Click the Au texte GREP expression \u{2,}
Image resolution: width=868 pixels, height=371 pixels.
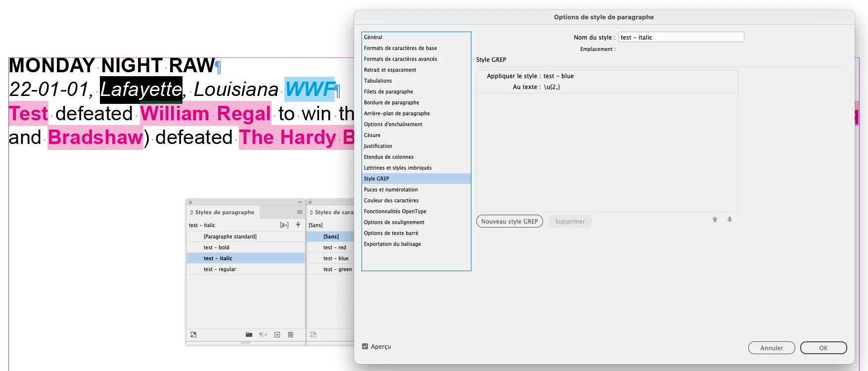[552, 87]
